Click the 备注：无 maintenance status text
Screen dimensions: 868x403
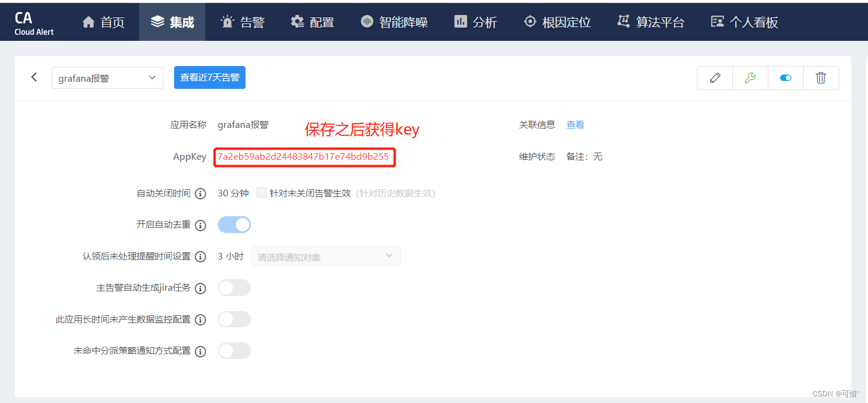[x=584, y=157]
